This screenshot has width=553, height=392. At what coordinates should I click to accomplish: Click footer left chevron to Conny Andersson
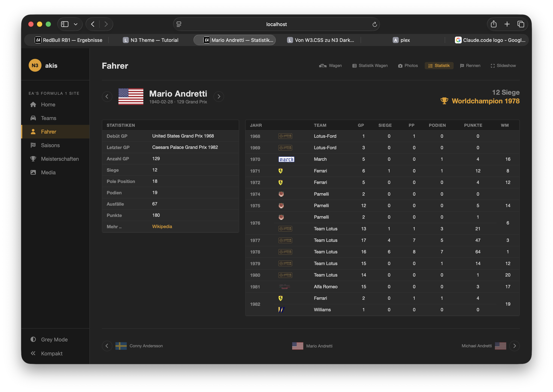107,346
